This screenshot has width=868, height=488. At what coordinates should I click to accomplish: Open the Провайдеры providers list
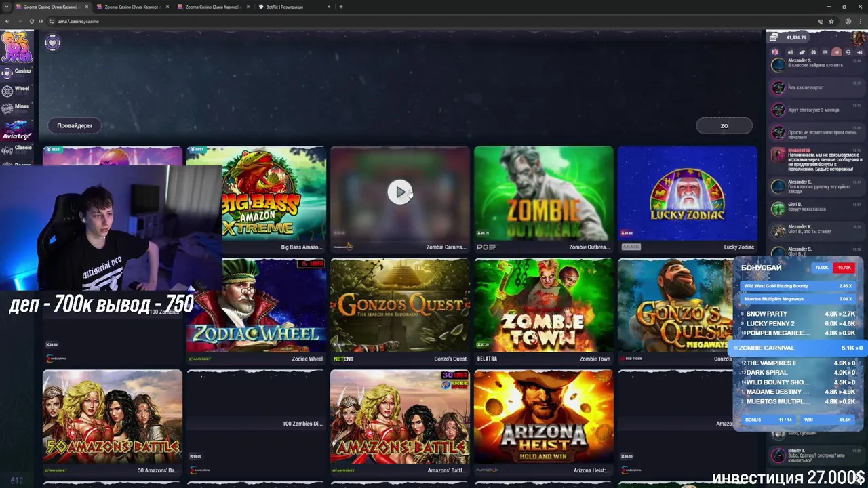pyautogui.click(x=75, y=125)
